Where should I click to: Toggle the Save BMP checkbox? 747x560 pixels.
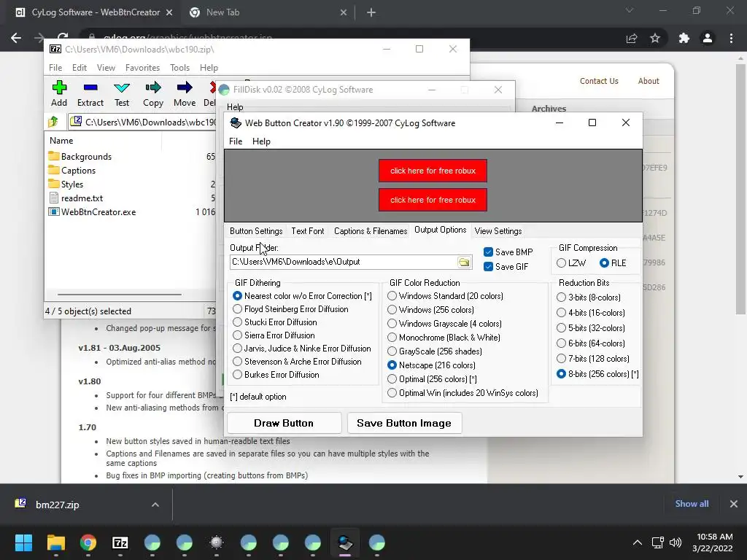[x=488, y=252]
